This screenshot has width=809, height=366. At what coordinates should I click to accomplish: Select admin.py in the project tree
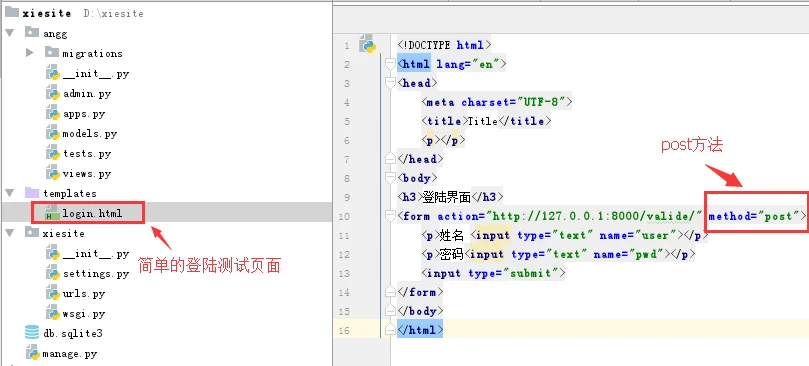87,93
